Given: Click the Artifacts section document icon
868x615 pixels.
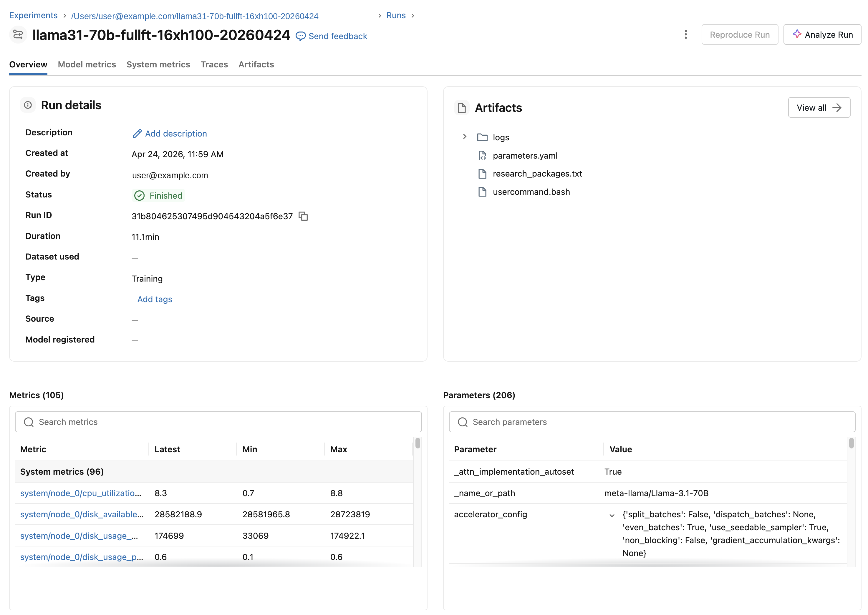Looking at the screenshot, I should tap(461, 108).
